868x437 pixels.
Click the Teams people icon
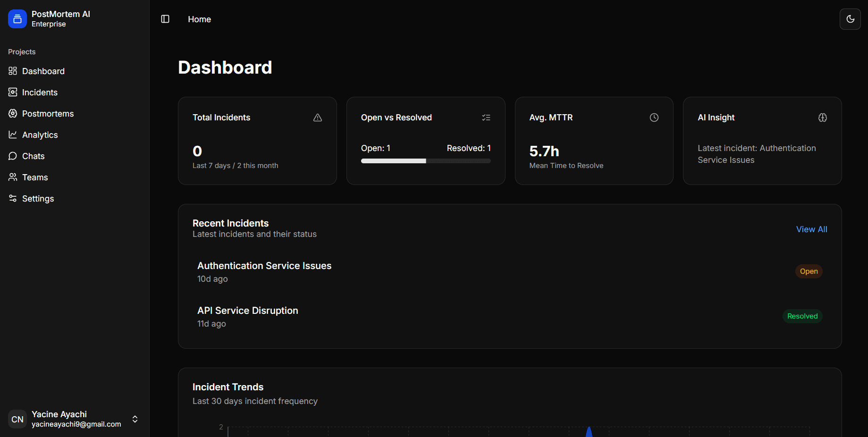click(13, 177)
